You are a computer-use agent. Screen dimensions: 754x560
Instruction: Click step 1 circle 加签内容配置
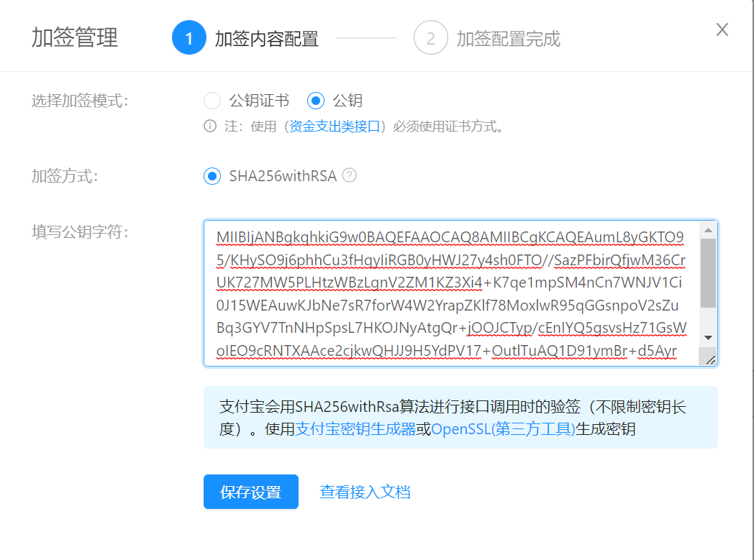(189, 37)
